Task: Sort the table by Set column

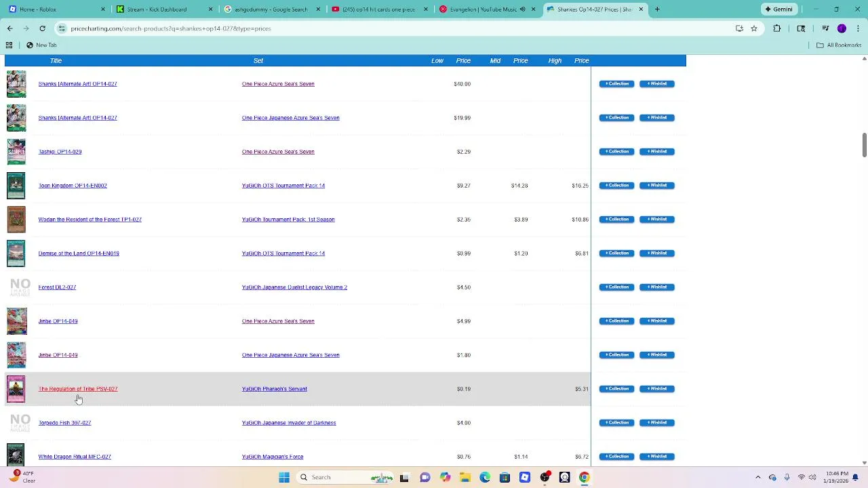Action: click(258, 60)
